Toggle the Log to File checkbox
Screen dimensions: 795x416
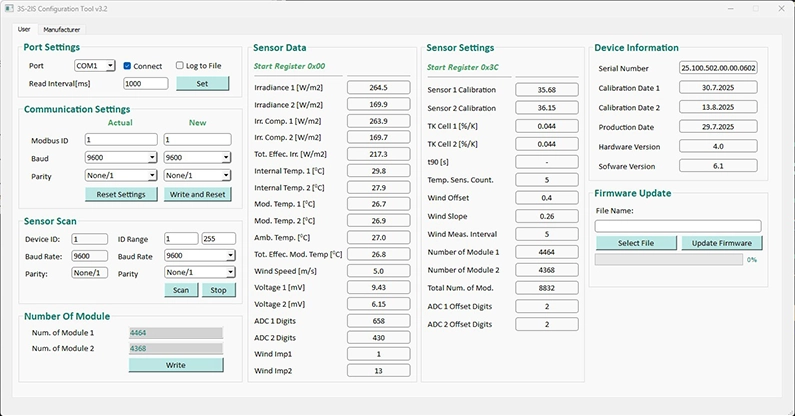(x=180, y=66)
